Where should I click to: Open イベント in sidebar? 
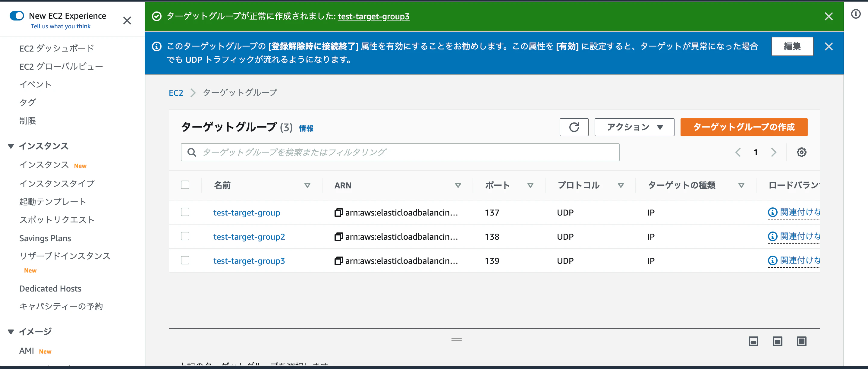35,85
